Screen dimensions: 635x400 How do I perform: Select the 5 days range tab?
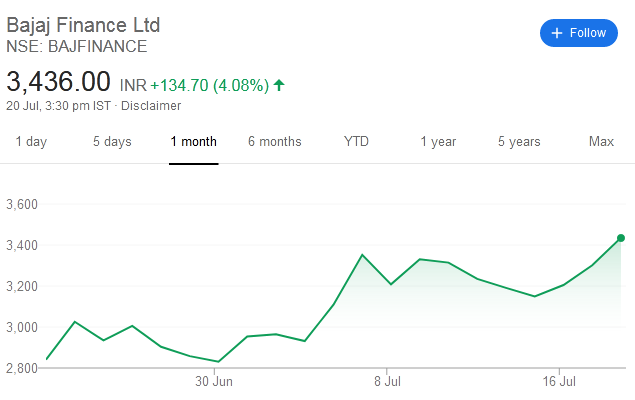(112, 142)
